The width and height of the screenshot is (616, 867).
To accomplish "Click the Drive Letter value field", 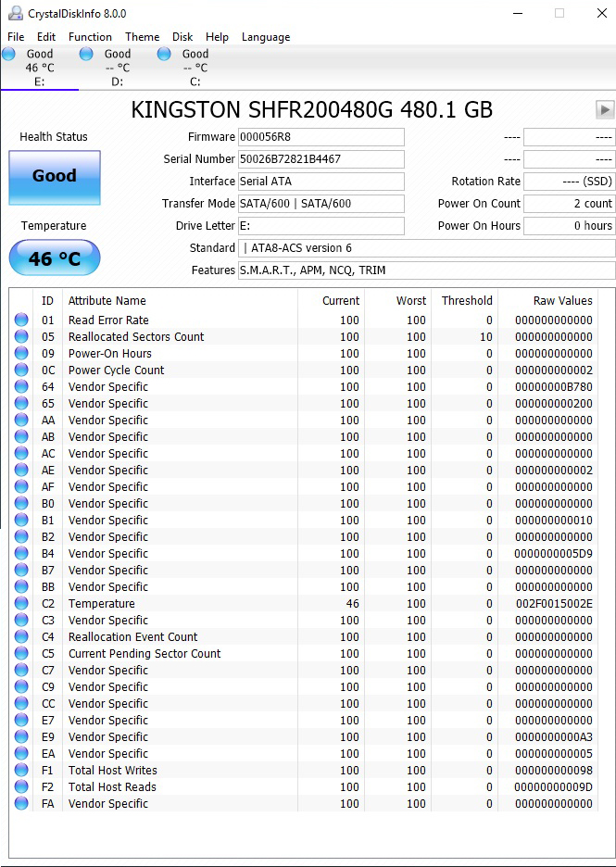I will [x=321, y=226].
